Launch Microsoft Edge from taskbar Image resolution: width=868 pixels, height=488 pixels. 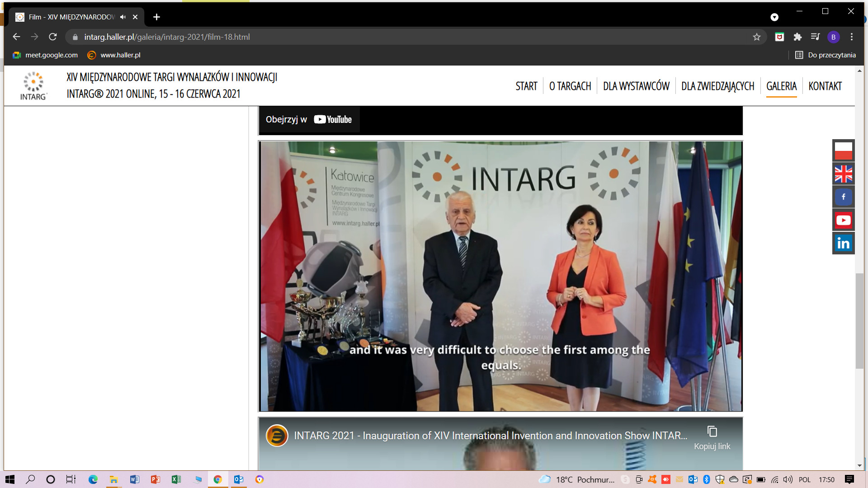pyautogui.click(x=93, y=479)
